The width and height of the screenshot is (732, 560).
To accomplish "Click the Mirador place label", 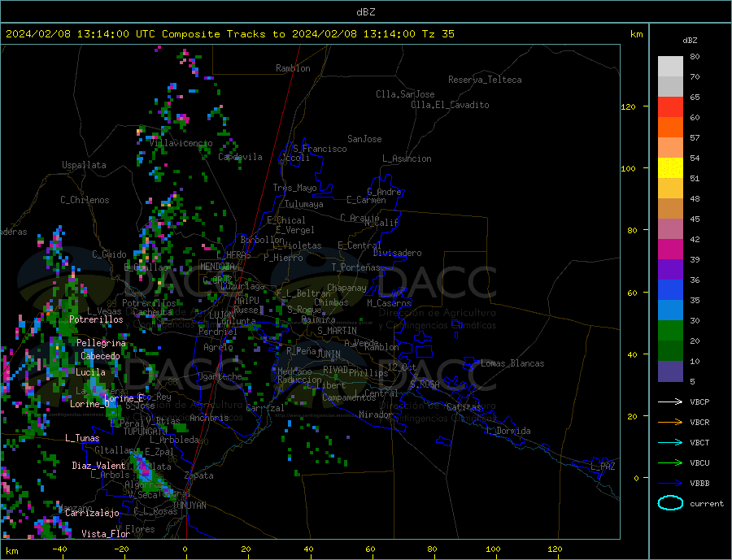I will pyautogui.click(x=375, y=415).
